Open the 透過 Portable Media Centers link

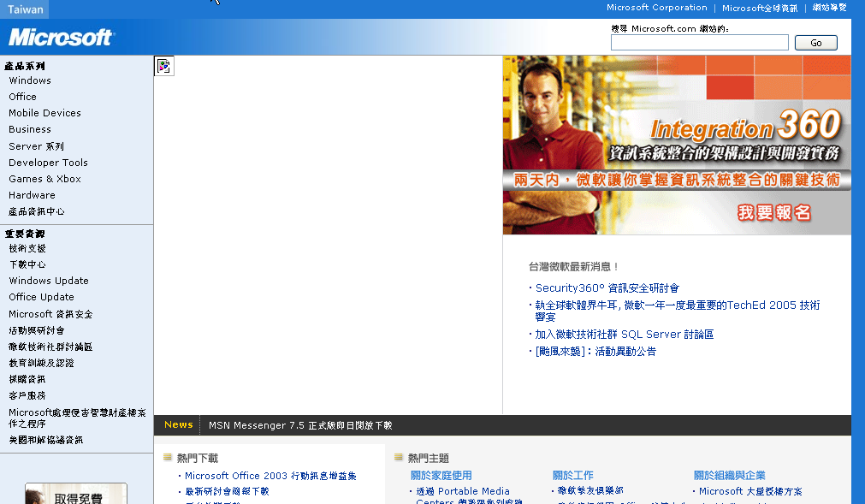(x=469, y=495)
